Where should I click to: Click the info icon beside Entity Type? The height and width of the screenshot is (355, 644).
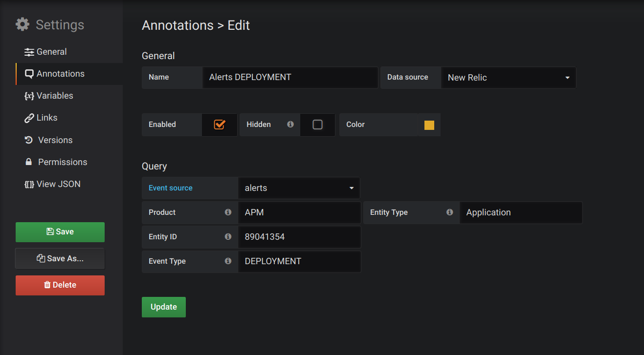[449, 212]
